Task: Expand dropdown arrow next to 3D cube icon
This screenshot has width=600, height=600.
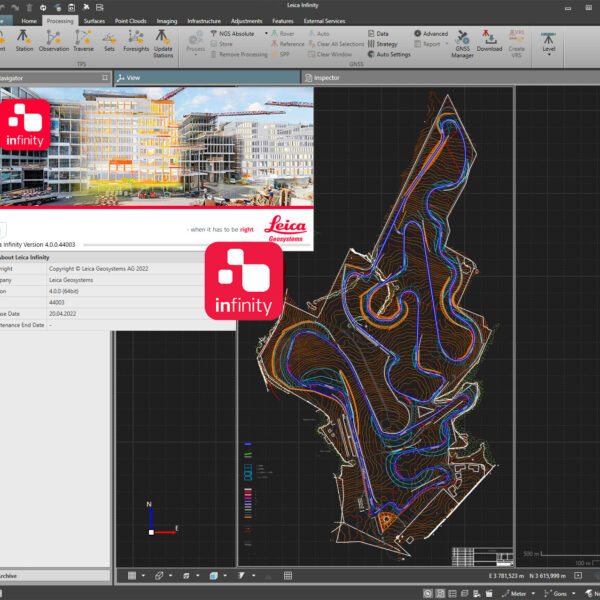Action: (x=225, y=576)
